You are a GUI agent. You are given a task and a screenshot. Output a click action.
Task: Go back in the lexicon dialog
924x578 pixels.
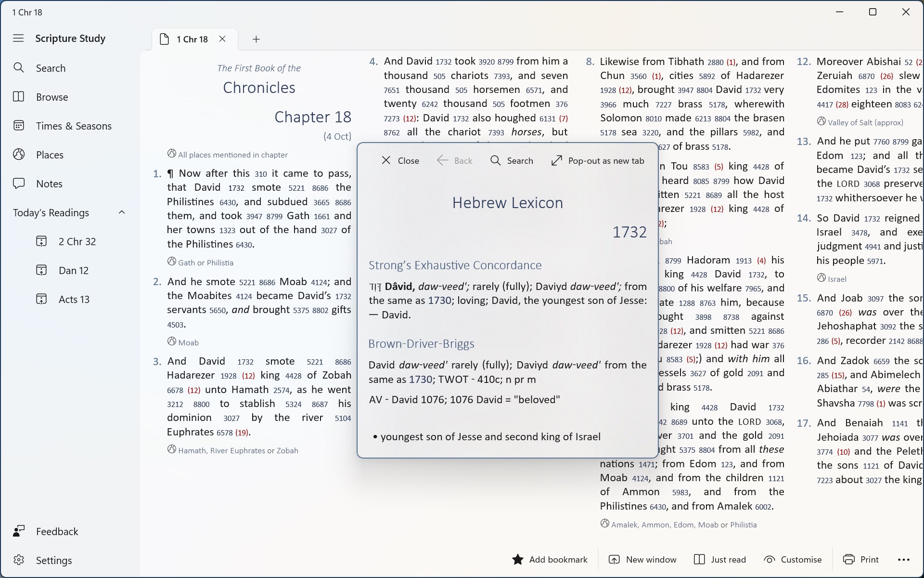click(454, 160)
